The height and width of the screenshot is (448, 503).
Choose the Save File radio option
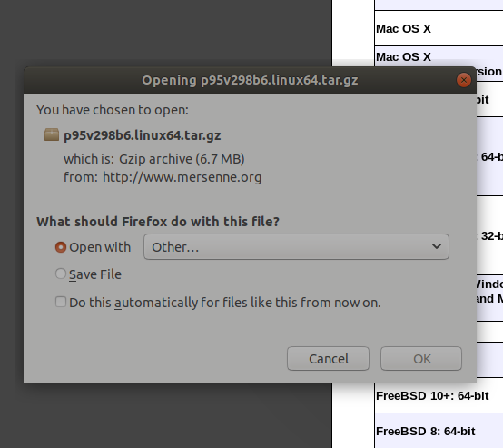click(61, 274)
